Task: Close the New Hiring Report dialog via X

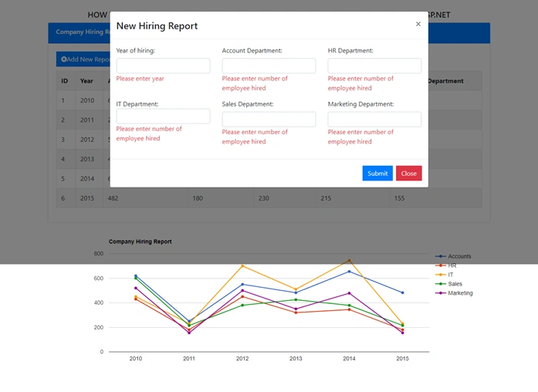Action: click(418, 24)
